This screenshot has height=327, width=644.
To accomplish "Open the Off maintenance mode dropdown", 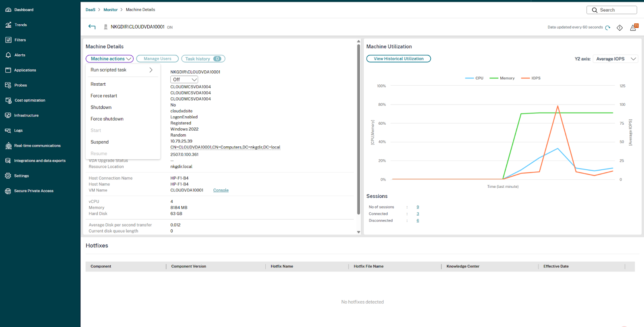I will pyautogui.click(x=184, y=80).
